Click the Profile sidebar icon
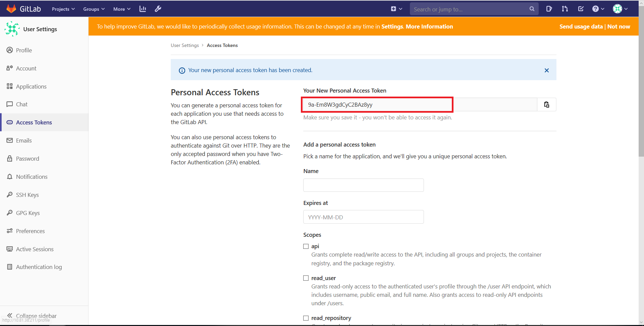 click(x=10, y=50)
